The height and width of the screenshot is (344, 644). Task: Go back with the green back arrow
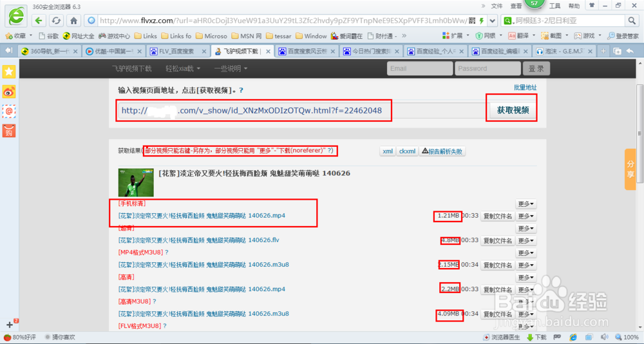[39, 21]
